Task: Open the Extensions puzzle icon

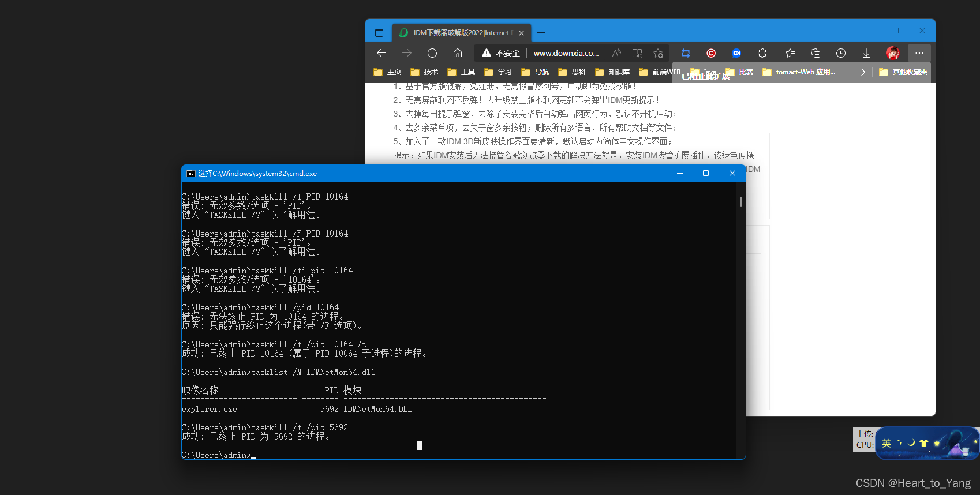Action: pyautogui.click(x=762, y=53)
